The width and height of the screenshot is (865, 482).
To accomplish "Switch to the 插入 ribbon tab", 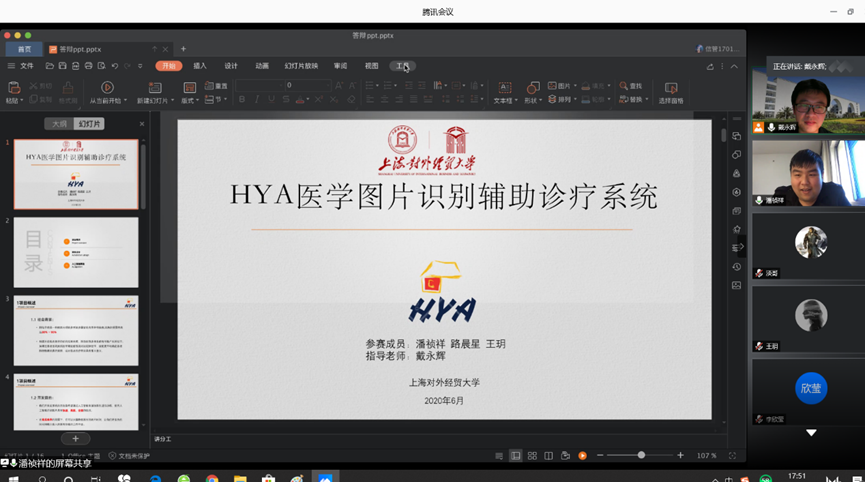I will [x=200, y=66].
